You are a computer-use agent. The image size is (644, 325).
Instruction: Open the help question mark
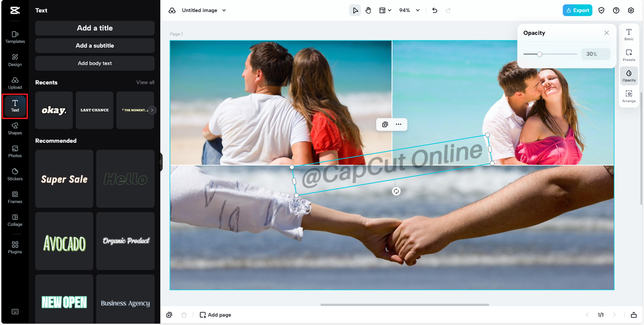point(616,10)
